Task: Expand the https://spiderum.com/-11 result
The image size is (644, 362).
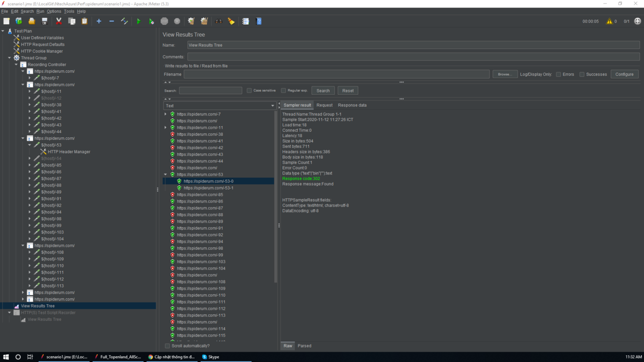Action: pyautogui.click(x=166, y=128)
